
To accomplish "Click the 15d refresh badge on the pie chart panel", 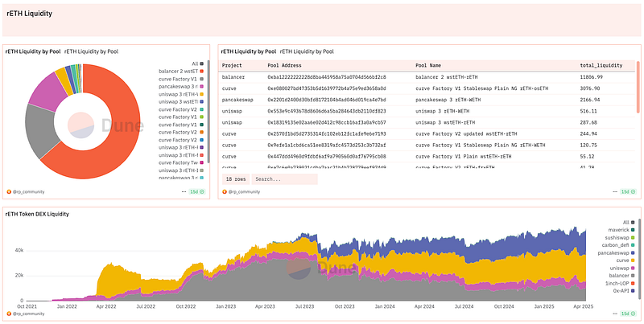I will (197, 191).
